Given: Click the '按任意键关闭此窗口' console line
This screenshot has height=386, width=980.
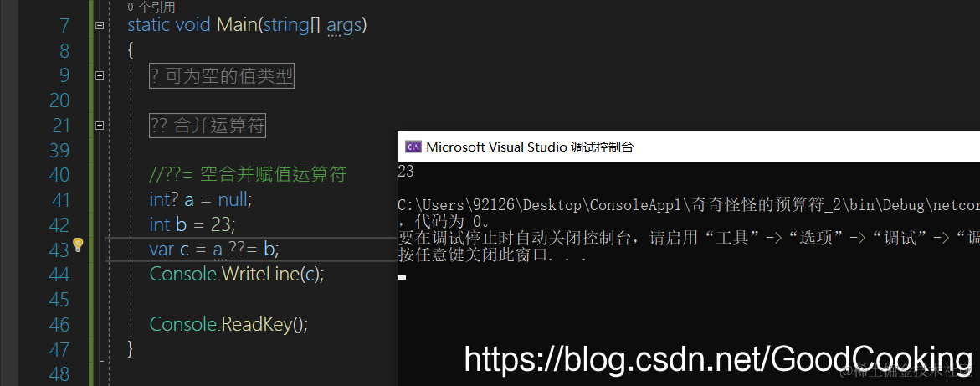Looking at the screenshot, I should tap(492, 255).
